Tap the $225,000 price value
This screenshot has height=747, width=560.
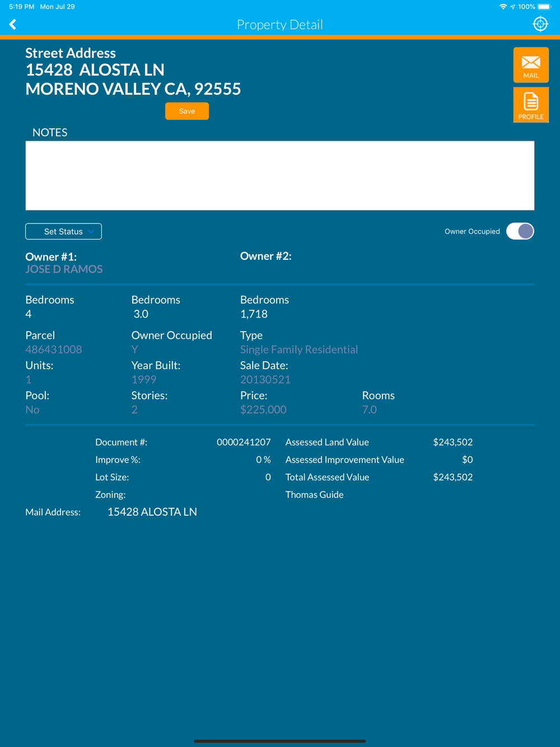(x=263, y=409)
